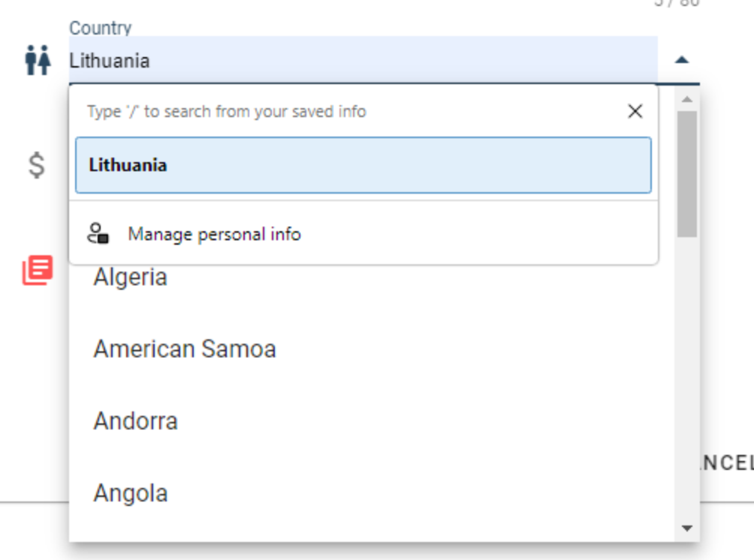
Task: Click the scrollbar up arrow
Action: coord(686,98)
